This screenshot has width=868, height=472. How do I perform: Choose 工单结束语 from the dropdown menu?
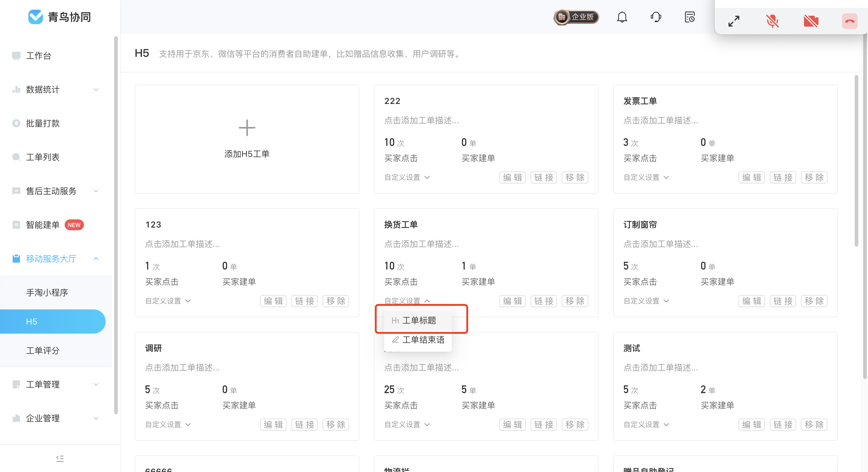pos(418,340)
